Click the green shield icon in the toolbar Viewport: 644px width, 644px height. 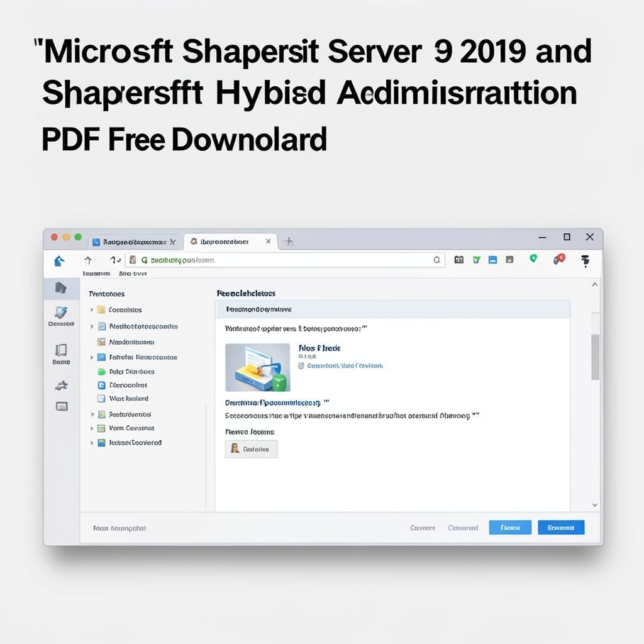(533, 258)
